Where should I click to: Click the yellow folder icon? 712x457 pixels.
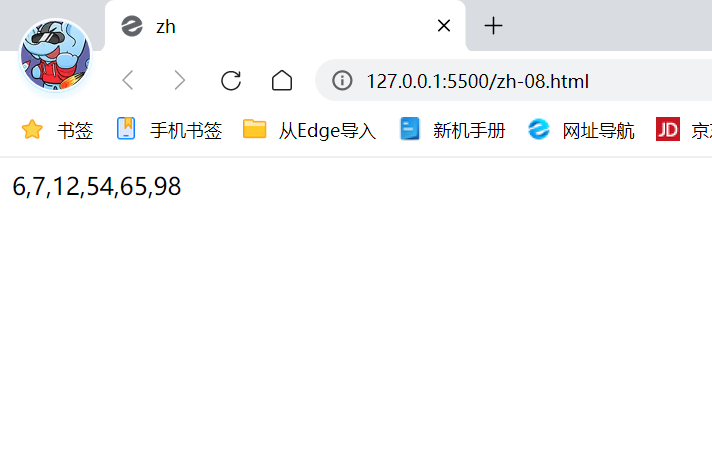point(254,129)
